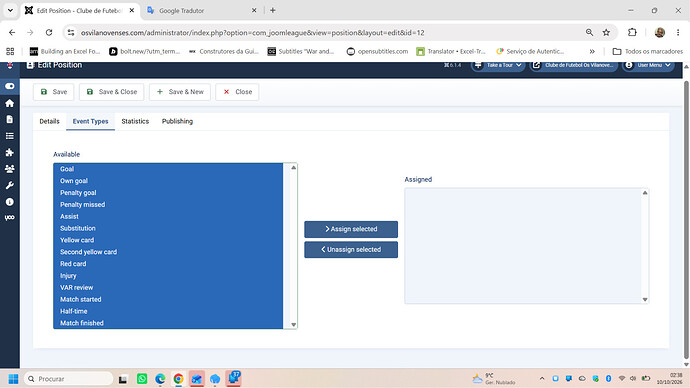The image size is (690, 388).
Task: Open the Menus list sidebar icon
Action: tap(10, 136)
